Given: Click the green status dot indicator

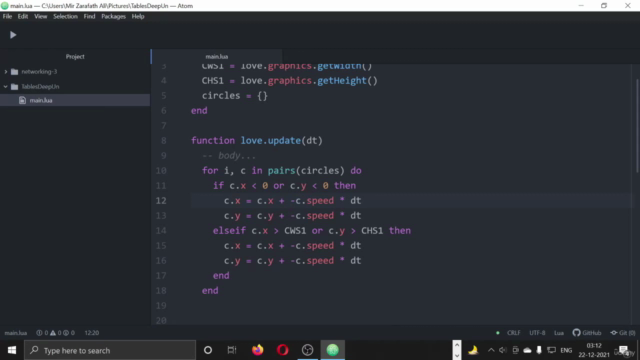Looking at the screenshot, I should click(498, 333).
